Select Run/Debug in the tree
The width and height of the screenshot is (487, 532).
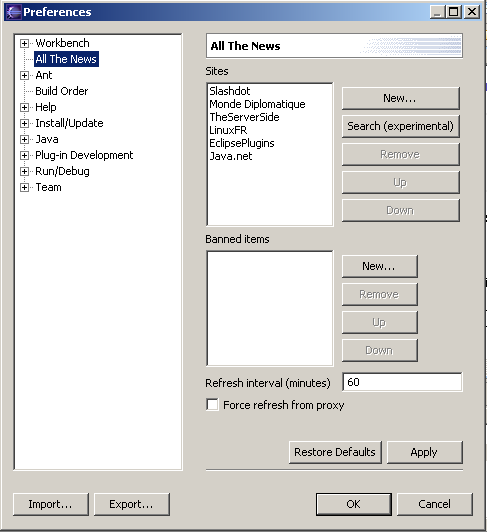coord(62,171)
